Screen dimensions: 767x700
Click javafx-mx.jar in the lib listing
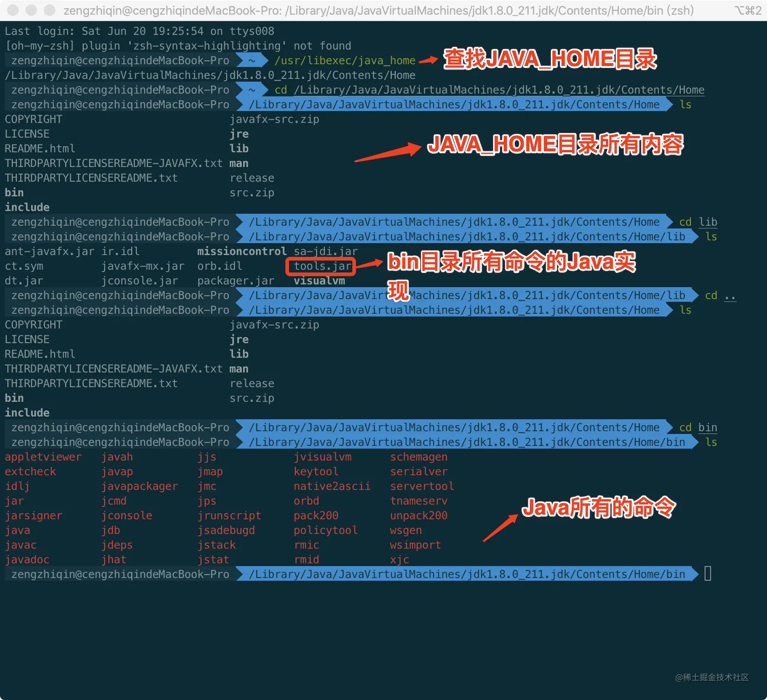[143, 266]
